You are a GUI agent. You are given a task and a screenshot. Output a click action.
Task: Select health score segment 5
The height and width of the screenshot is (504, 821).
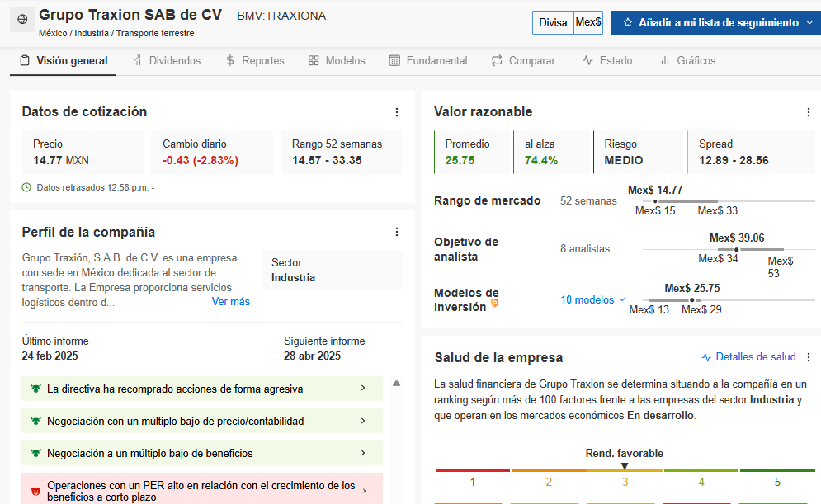pos(777,470)
